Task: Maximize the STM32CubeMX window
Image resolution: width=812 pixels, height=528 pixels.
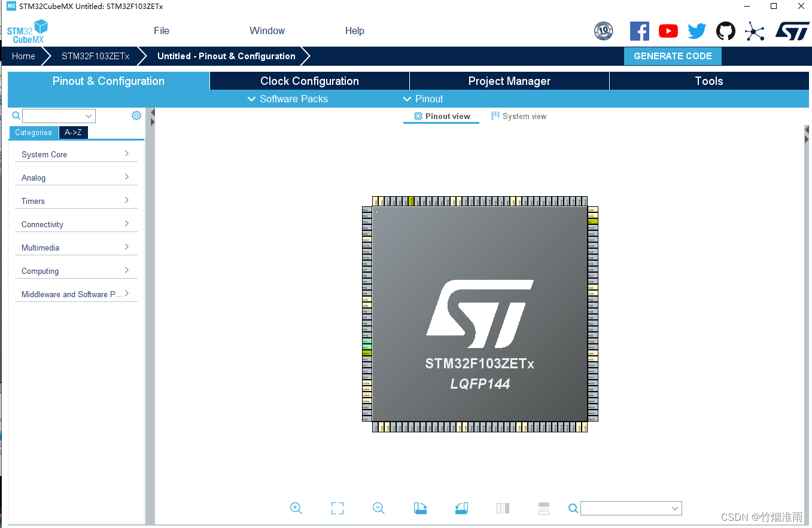Action: point(774,6)
